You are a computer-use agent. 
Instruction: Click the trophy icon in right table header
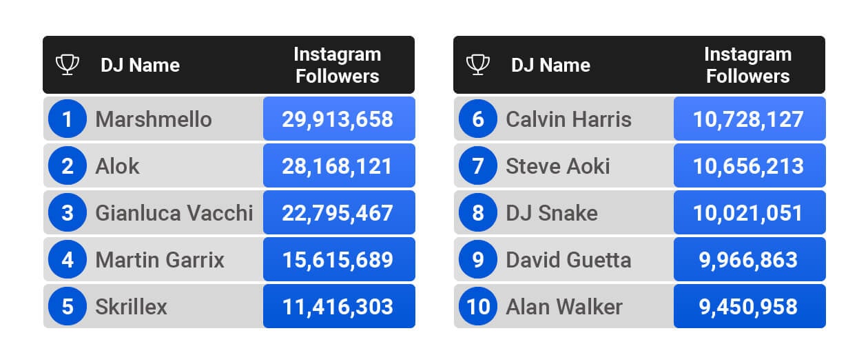point(477,65)
